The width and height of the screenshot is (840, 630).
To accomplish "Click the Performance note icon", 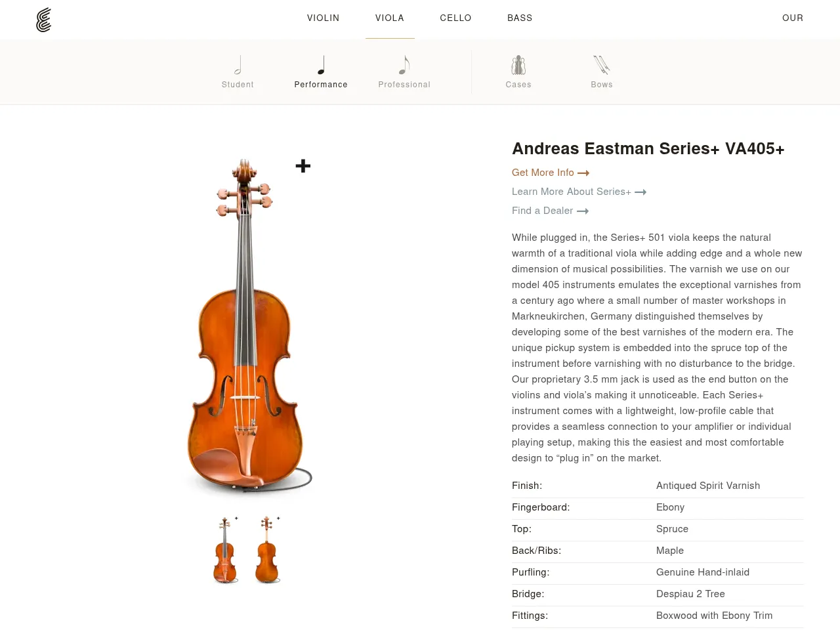I will 321,66.
